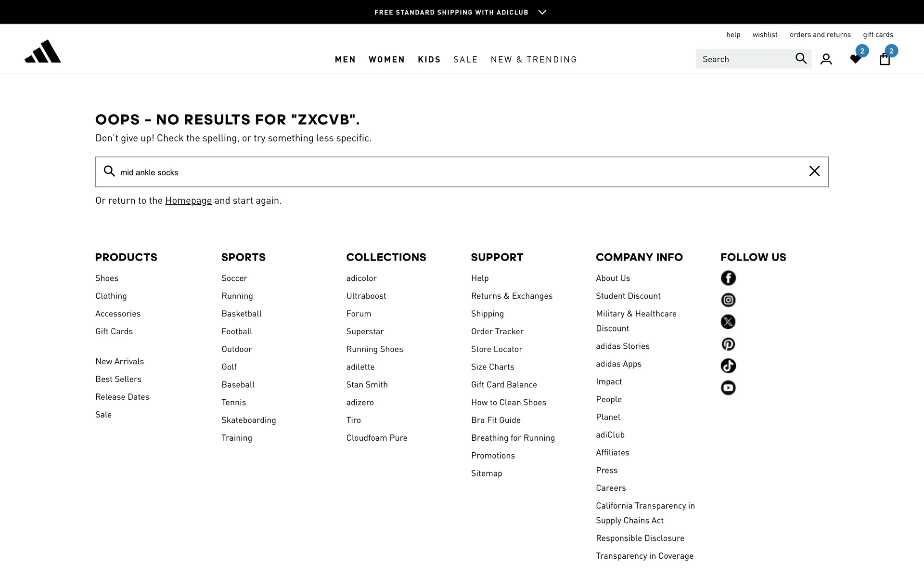
Task: Open the YouTube social icon
Action: click(728, 387)
